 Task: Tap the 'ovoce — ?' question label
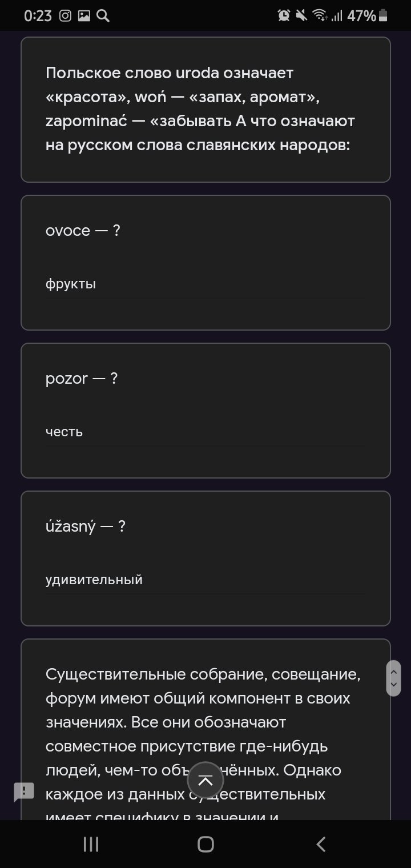[83, 231]
